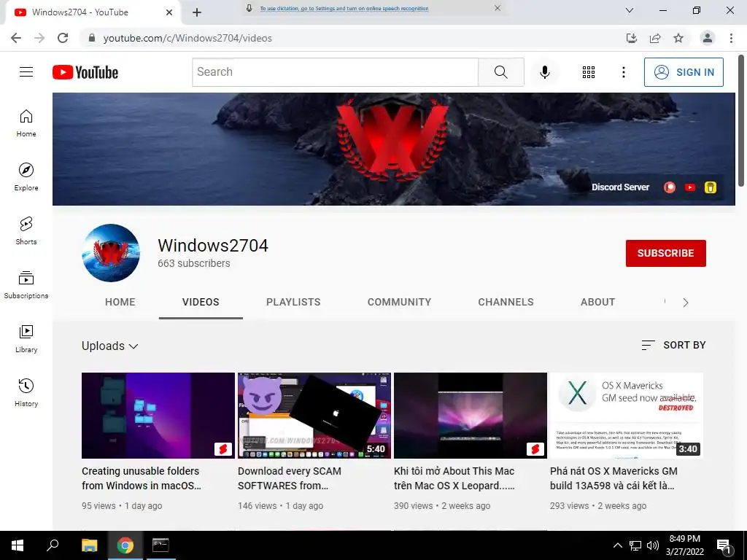Open the unusable folders video thumbnail

(x=158, y=415)
